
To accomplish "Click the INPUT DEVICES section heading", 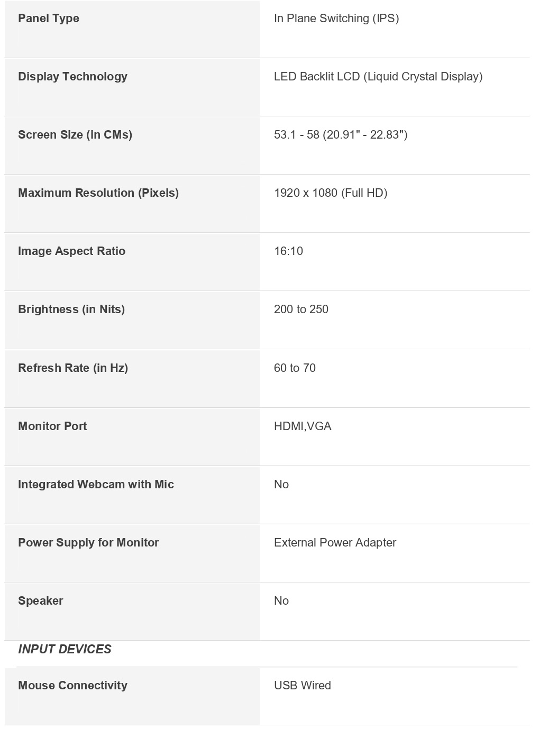I will click(x=65, y=650).
